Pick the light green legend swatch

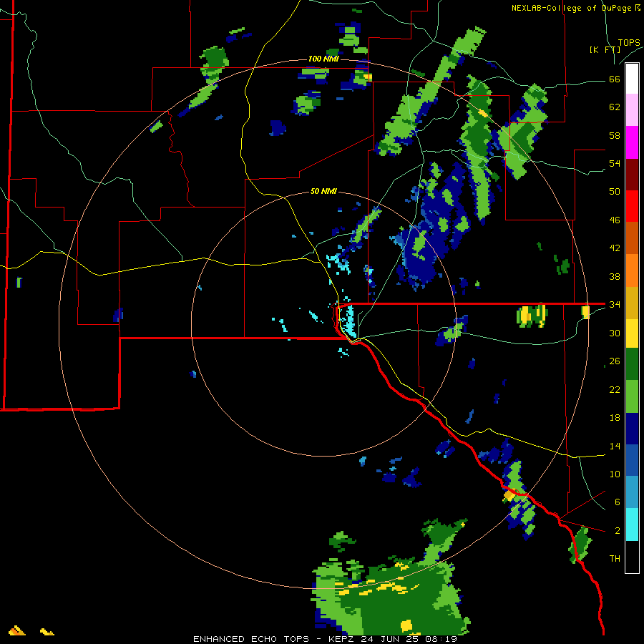632,396
